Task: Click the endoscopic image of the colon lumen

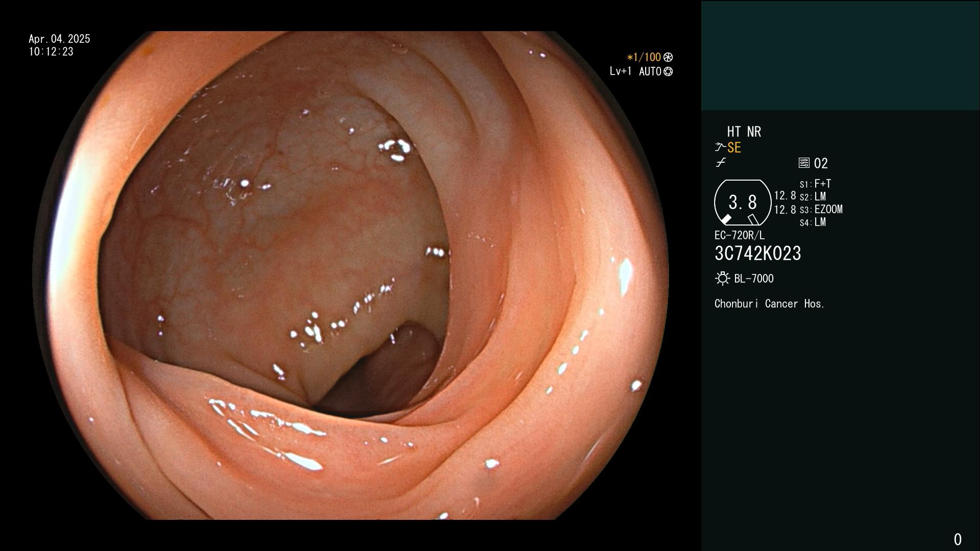Action: coord(351,275)
